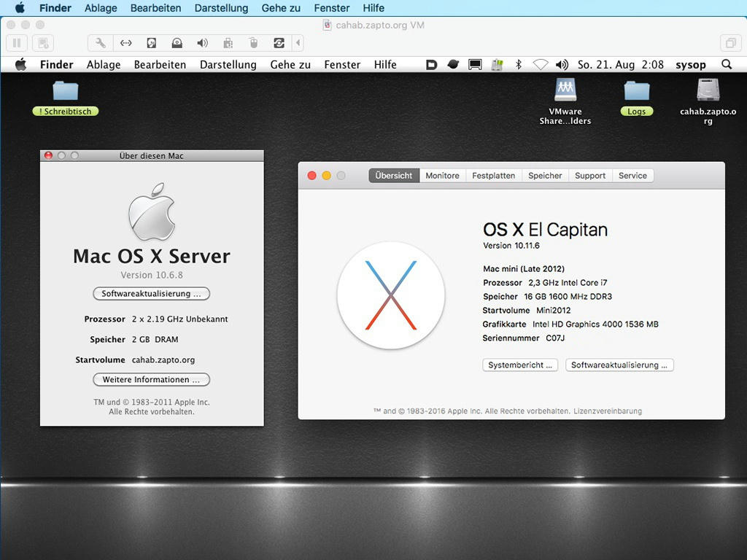This screenshot has width=747, height=560.
Task: Open the Lizenzvereinbarung link
Action: (608, 411)
